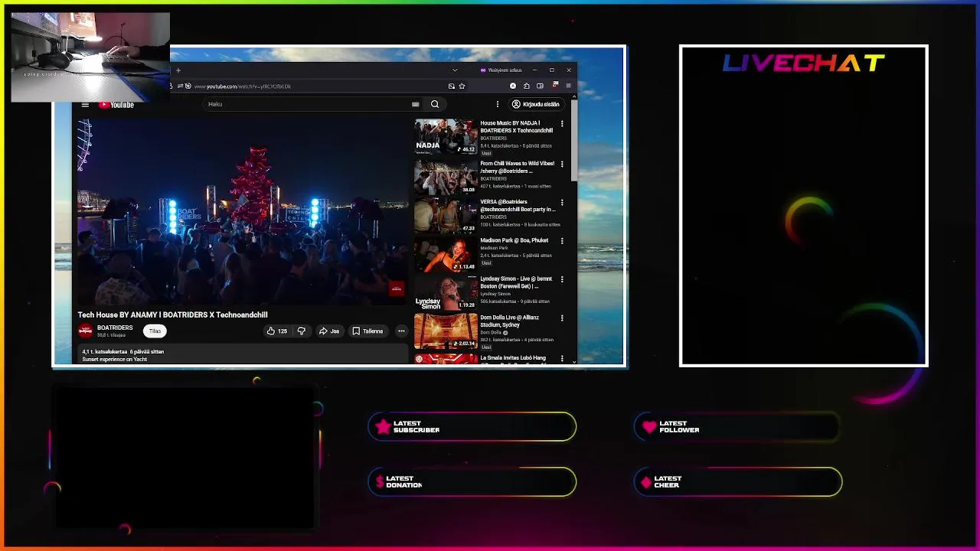Open more actions ellipsis below video
Image resolution: width=980 pixels, height=551 pixels.
tap(401, 331)
